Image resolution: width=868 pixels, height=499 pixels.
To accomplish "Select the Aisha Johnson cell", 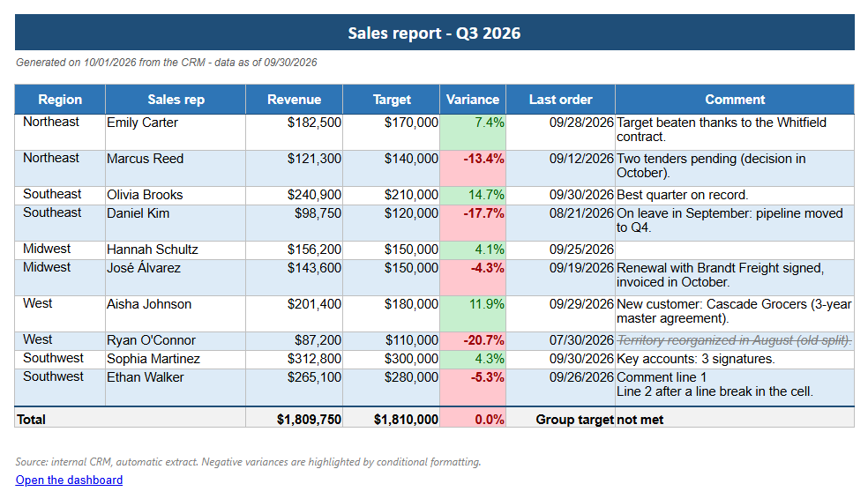I will pyautogui.click(x=176, y=314).
